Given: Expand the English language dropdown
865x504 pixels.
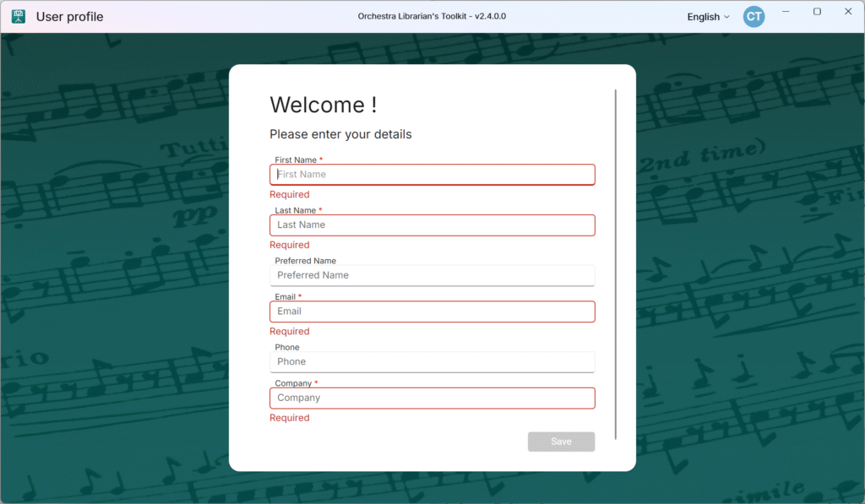Looking at the screenshot, I should [x=708, y=17].
